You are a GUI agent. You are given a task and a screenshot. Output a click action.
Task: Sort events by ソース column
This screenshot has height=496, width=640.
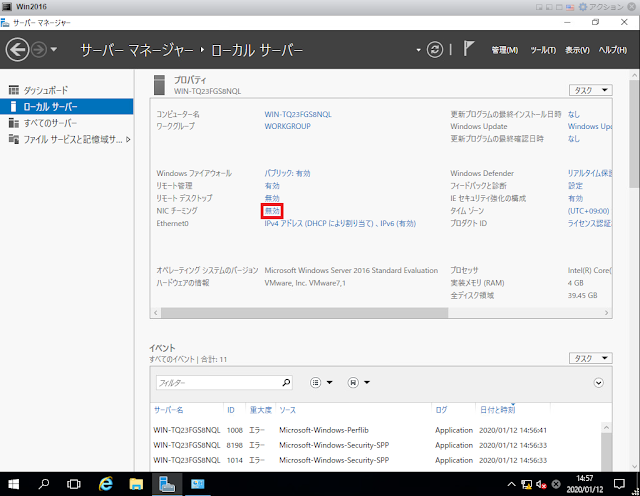pos(287,410)
